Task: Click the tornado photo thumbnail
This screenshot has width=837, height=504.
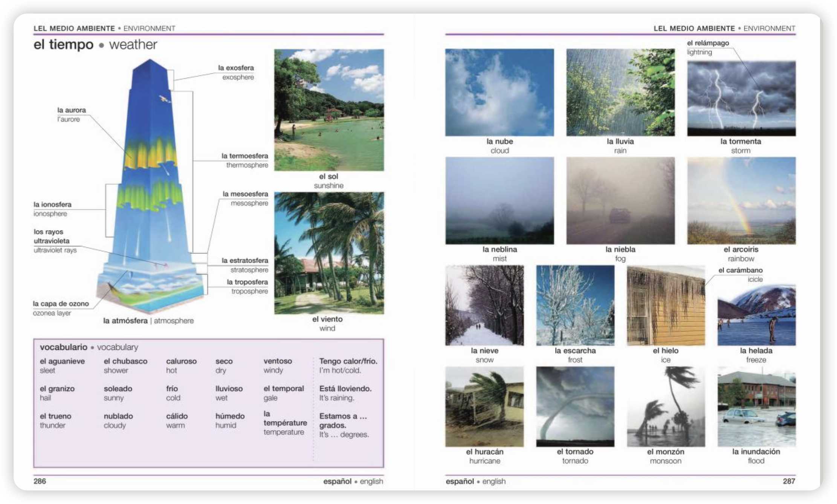Action: click(x=575, y=406)
